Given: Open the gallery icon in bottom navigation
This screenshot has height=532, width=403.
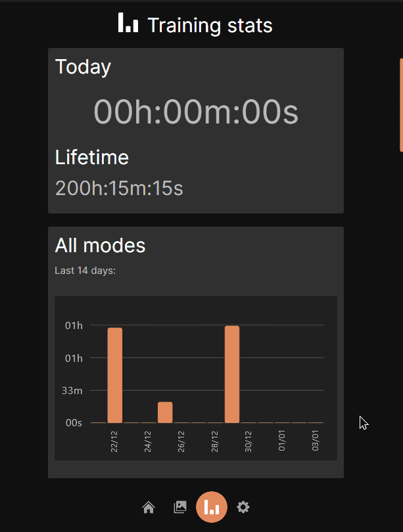Looking at the screenshot, I should [179, 506].
